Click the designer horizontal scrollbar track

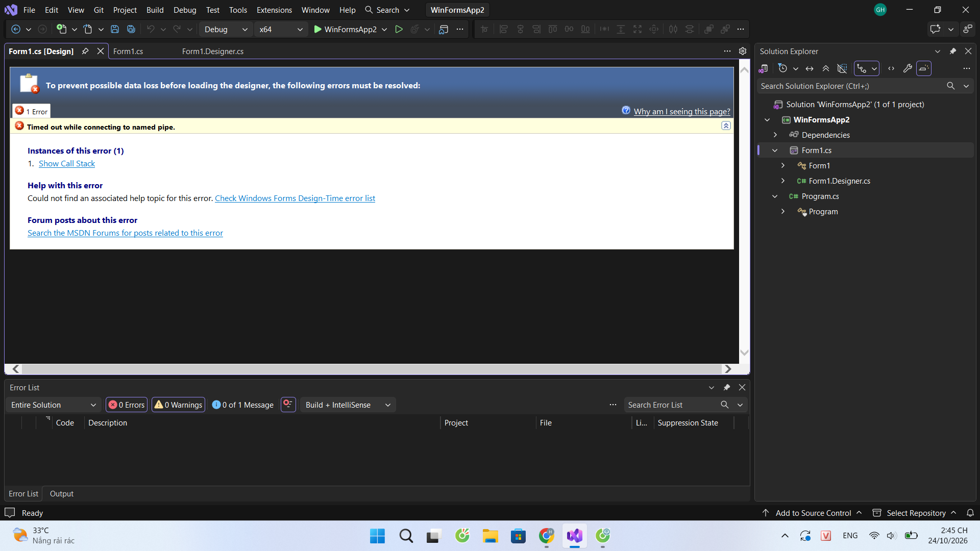(x=372, y=368)
